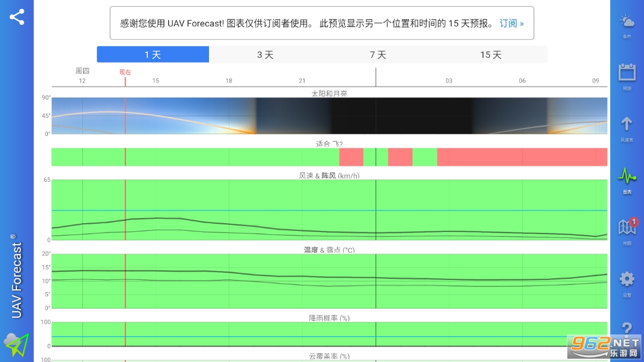Image resolution: width=644 pixels, height=362 pixels.
Task: Click the sun and moon elevation chart
Action: (x=329, y=116)
